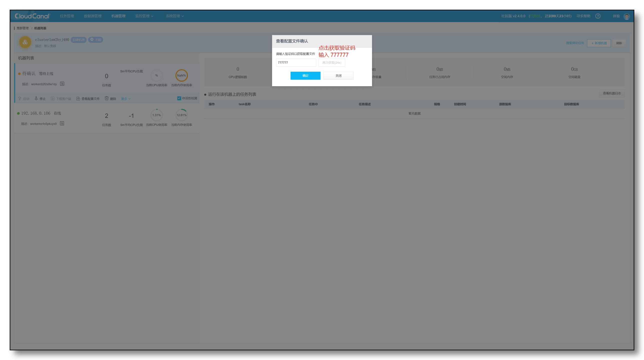Click the 集群管理 breadcrumb link

23,28
